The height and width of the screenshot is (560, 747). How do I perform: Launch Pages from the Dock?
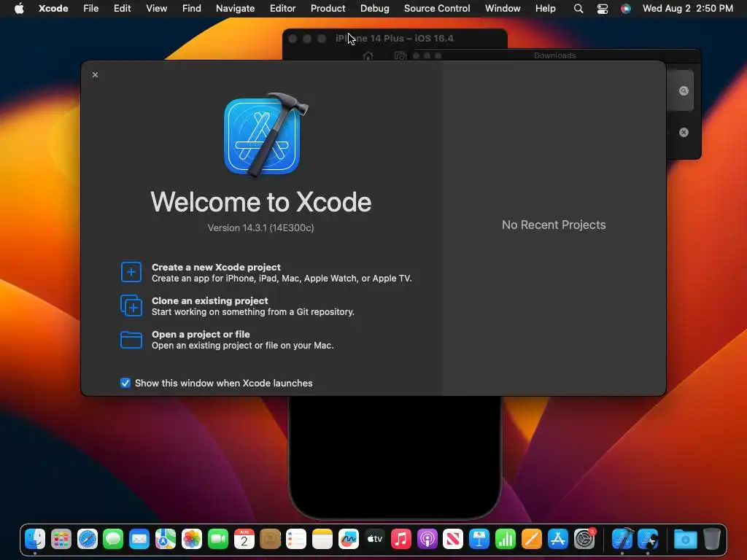[x=531, y=539]
